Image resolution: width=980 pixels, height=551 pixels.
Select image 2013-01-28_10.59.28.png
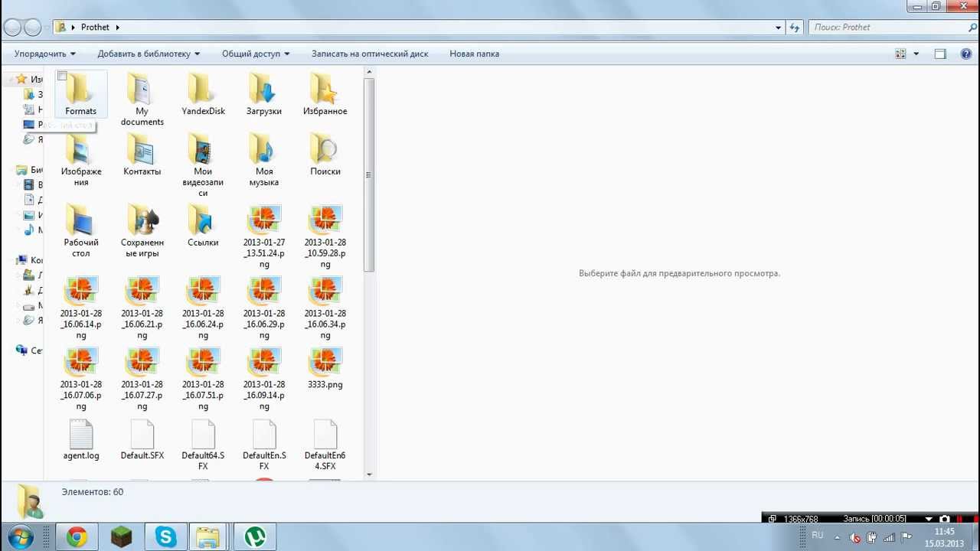pos(325,236)
